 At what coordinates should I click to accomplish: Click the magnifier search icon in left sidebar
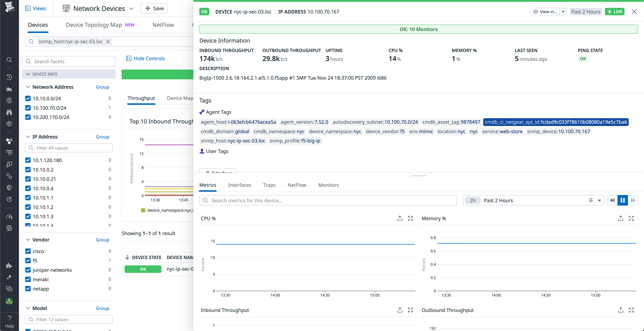coord(9,60)
